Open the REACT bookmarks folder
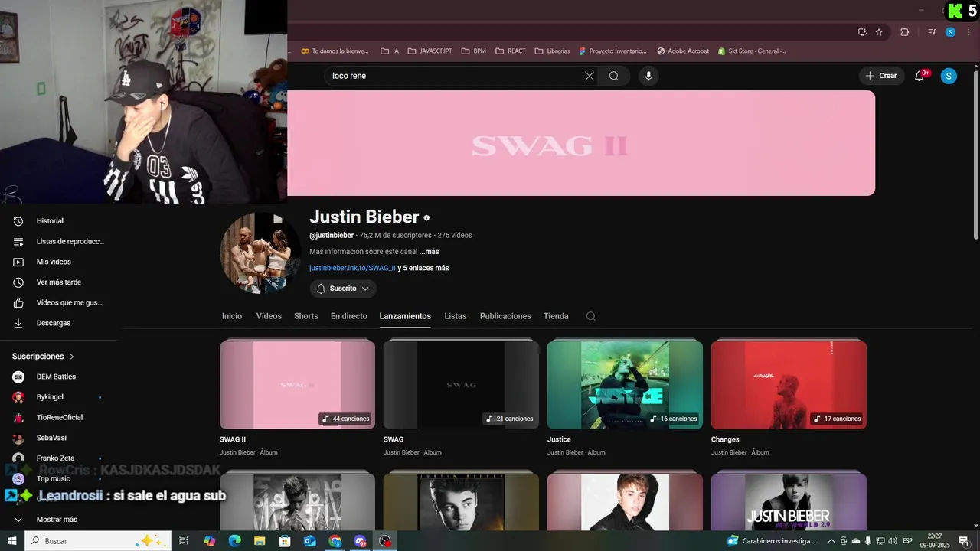 click(511, 51)
